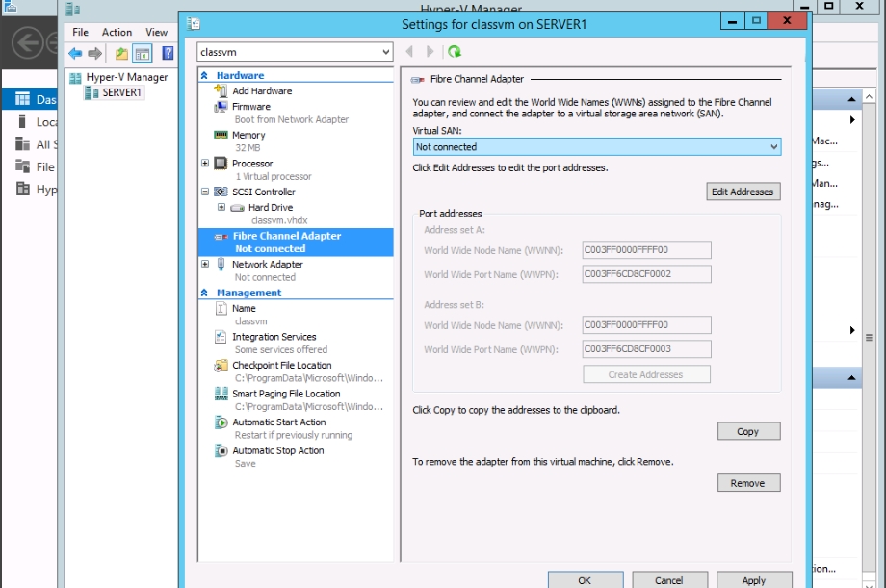Click the File services icon in Server Manager sidebar
This screenshot has height=588, width=886.
(22, 166)
